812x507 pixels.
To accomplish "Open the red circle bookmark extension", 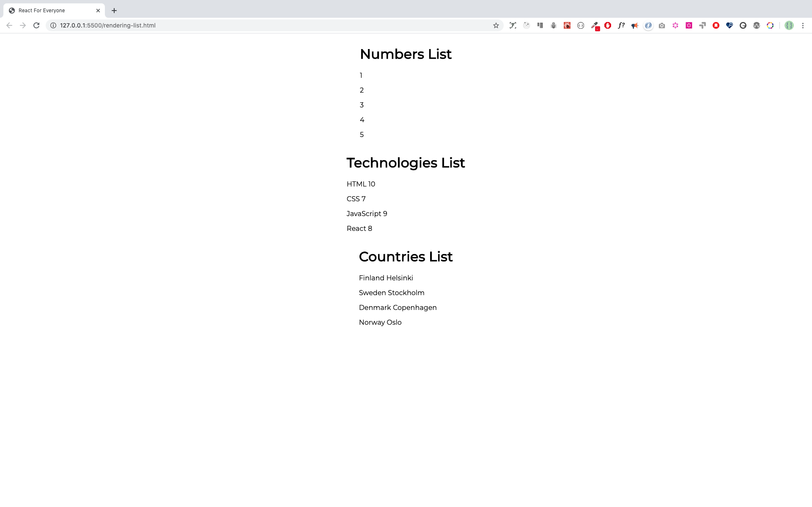I will [x=716, y=25].
